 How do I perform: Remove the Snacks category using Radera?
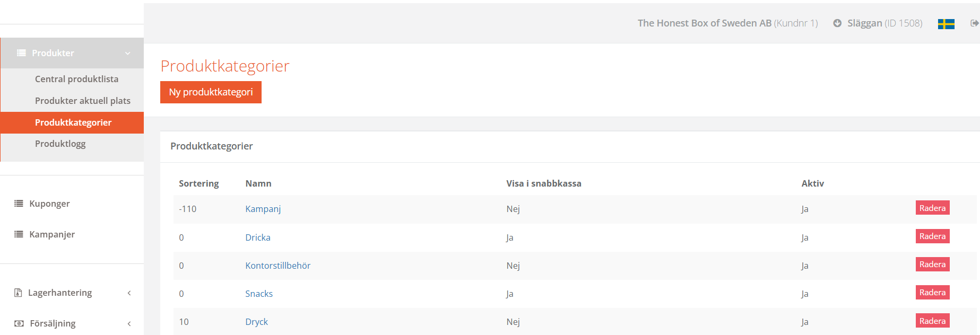932,293
